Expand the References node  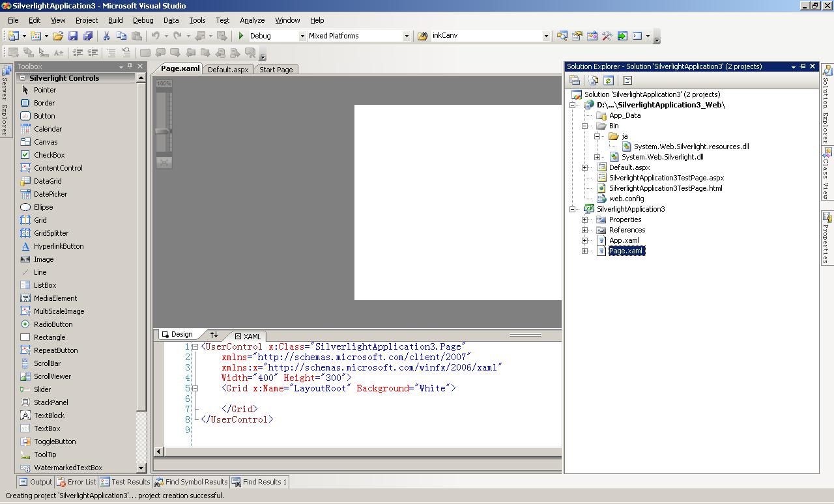tap(584, 230)
